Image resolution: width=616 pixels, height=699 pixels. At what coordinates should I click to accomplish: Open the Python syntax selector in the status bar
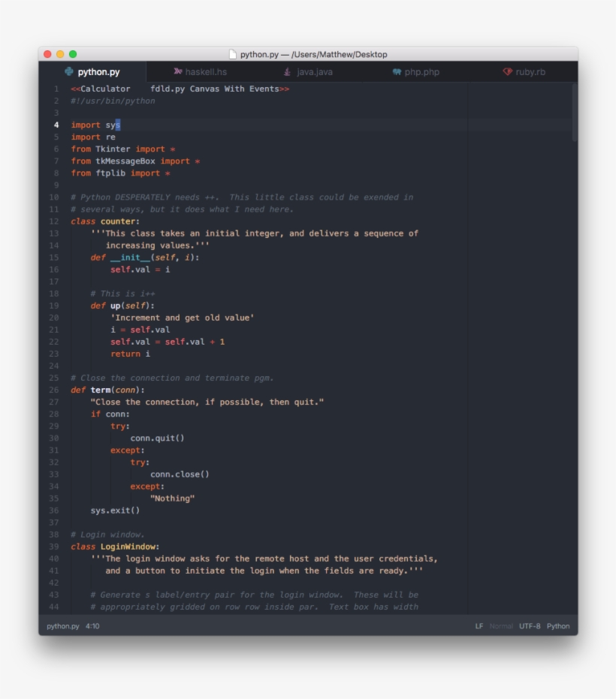559,625
